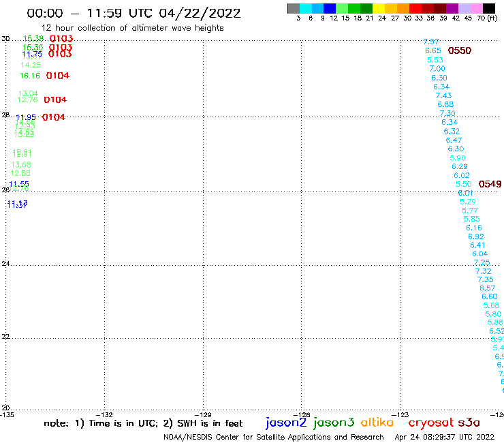This screenshot has width=504, height=443.
Task: Click the s3a satellite legend label
Action: click(469, 423)
